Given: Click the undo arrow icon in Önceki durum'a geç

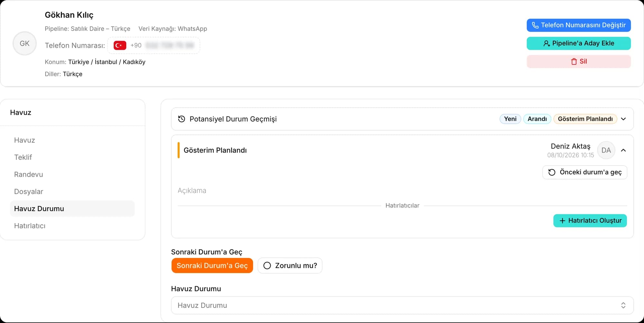Looking at the screenshot, I should pyautogui.click(x=552, y=172).
